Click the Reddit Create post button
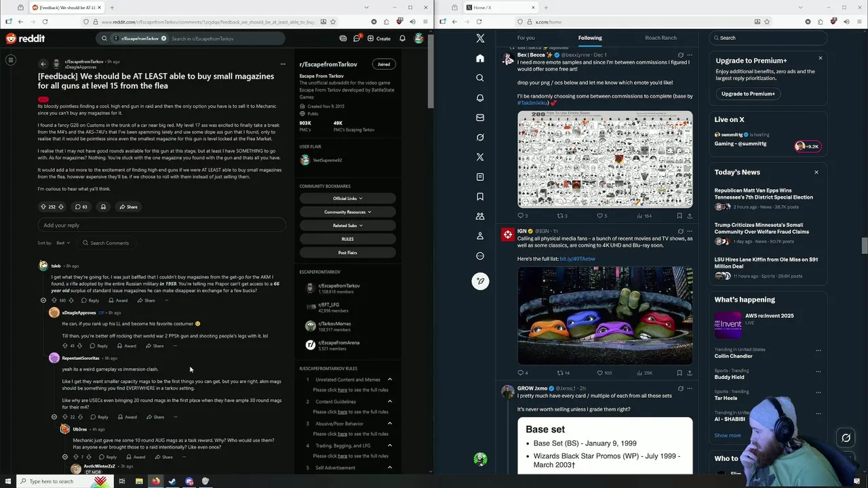868x488 pixels. pos(379,39)
